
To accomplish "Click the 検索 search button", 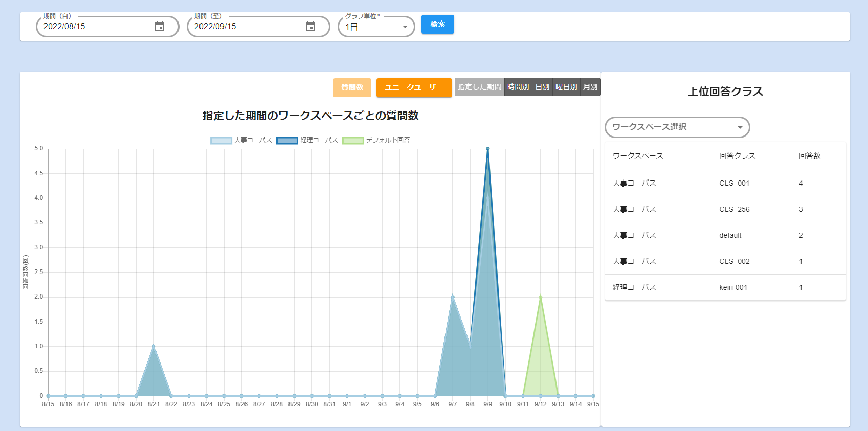I will coord(437,25).
